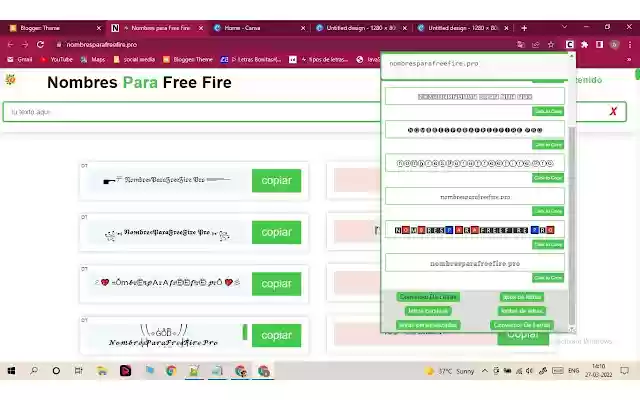
Task: Open the C extension icon in toolbar
Action: (x=570, y=44)
